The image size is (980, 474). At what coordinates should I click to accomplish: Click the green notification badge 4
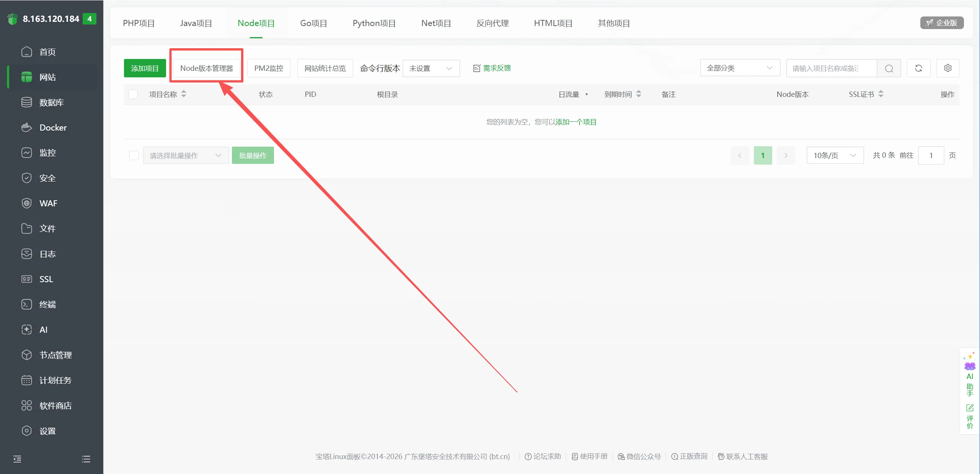90,19
